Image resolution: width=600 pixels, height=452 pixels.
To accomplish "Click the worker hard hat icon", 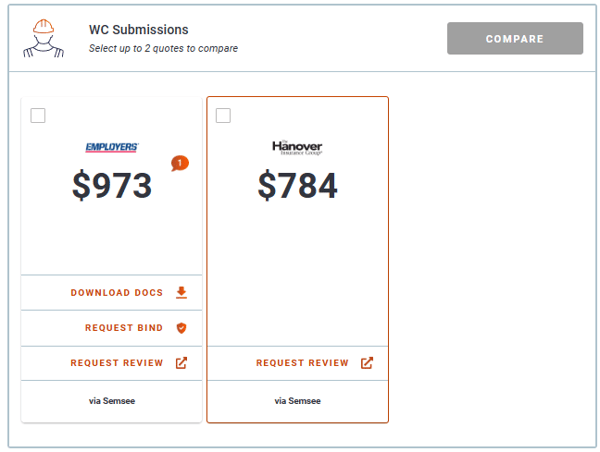I will pos(43,38).
